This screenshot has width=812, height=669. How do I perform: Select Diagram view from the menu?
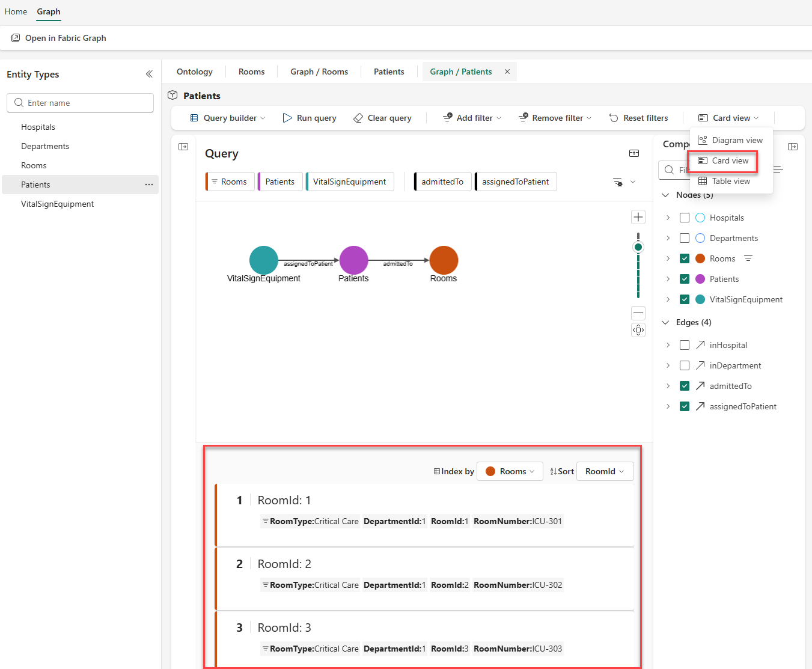731,140
